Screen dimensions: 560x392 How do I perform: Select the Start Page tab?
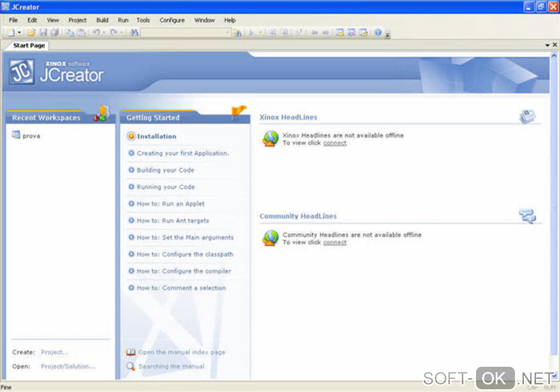[x=29, y=46]
